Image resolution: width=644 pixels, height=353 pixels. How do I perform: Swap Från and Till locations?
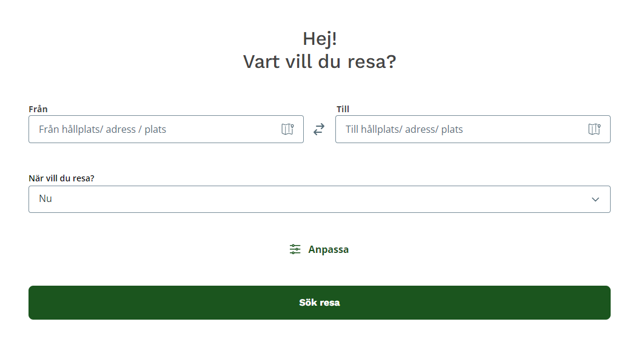pyautogui.click(x=319, y=129)
